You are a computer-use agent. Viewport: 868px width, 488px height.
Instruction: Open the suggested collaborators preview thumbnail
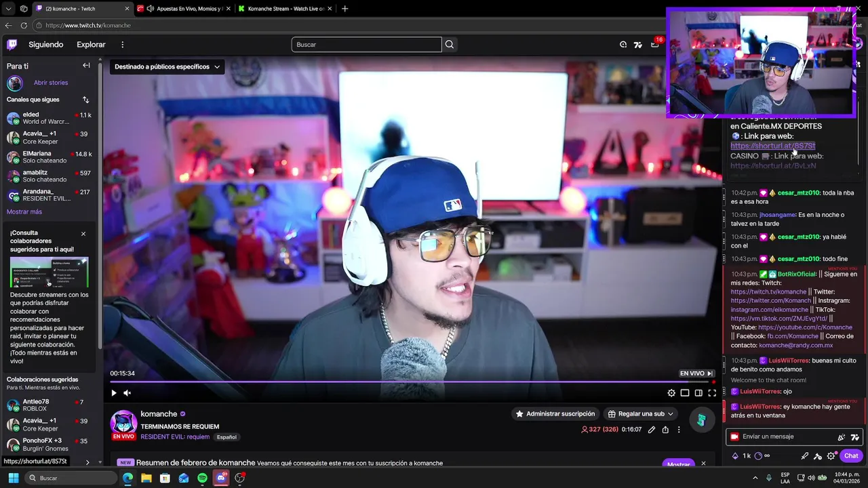click(x=49, y=272)
